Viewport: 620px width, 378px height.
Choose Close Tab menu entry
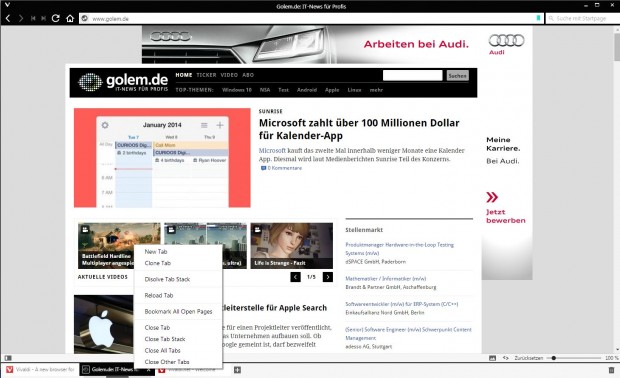[157, 327]
